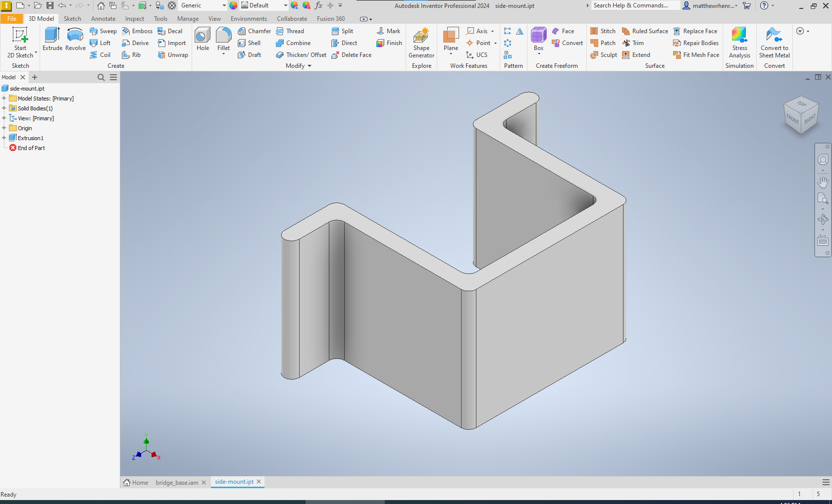Select the Fillet tool

(x=223, y=40)
